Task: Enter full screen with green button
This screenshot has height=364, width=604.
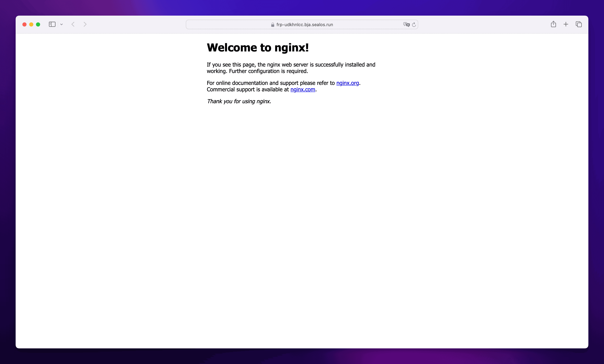Action: [38, 24]
